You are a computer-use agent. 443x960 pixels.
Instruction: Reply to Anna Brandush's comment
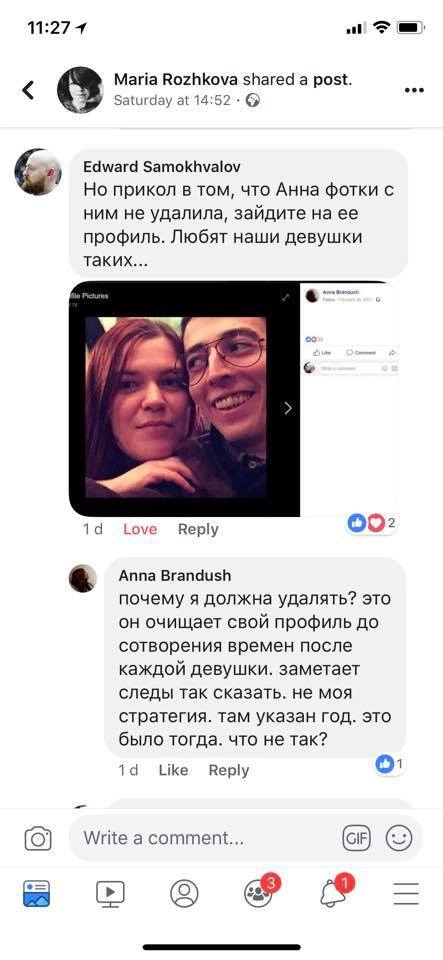229,770
